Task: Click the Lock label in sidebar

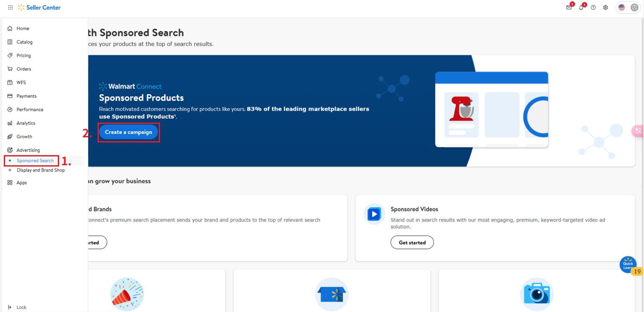Action: click(x=21, y=307)
